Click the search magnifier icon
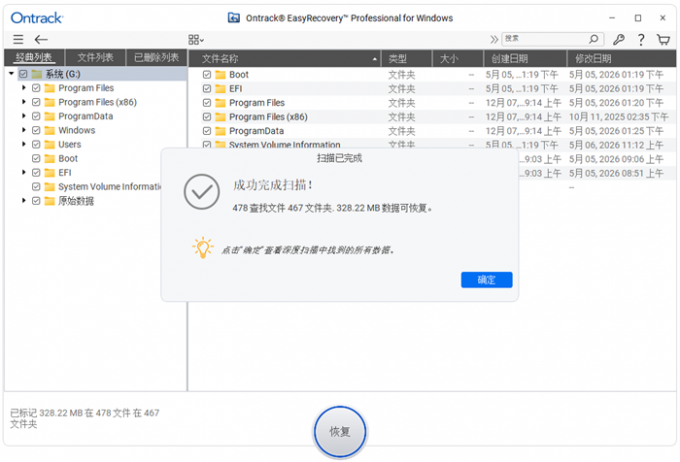This screenshot has width=680, height=462. coord(594,39)
